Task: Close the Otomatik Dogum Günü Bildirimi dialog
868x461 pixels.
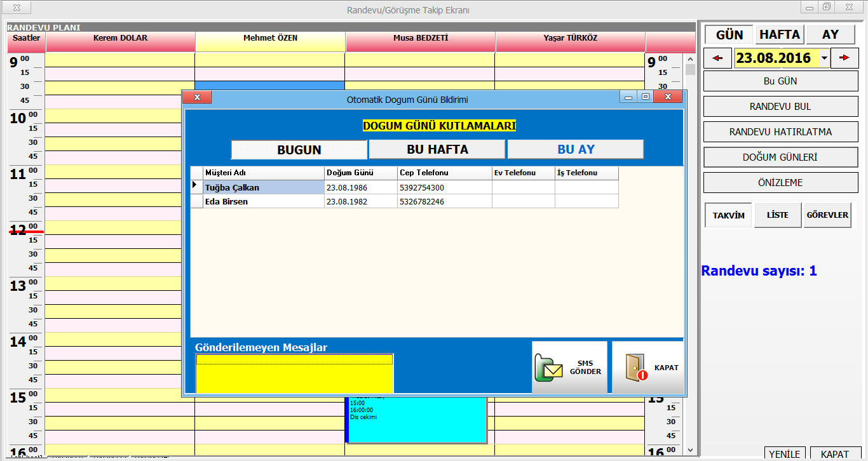Action: click(x=668, y=97)
